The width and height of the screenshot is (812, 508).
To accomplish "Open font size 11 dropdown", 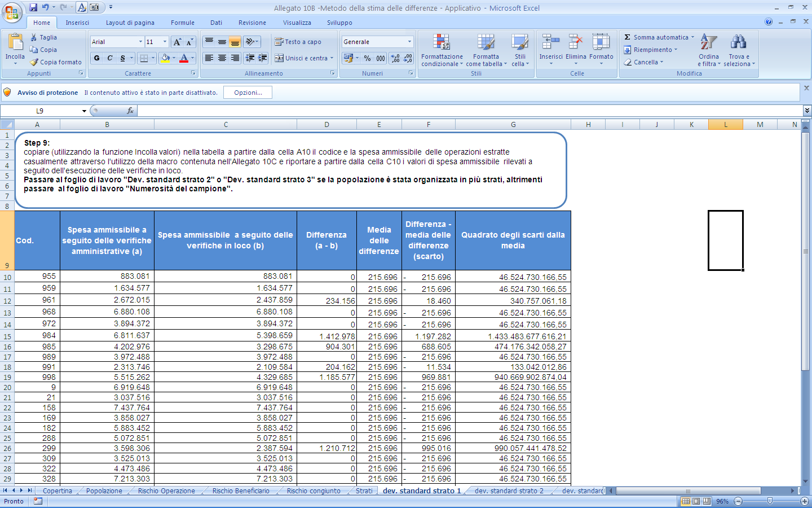I will coord(165,42).
